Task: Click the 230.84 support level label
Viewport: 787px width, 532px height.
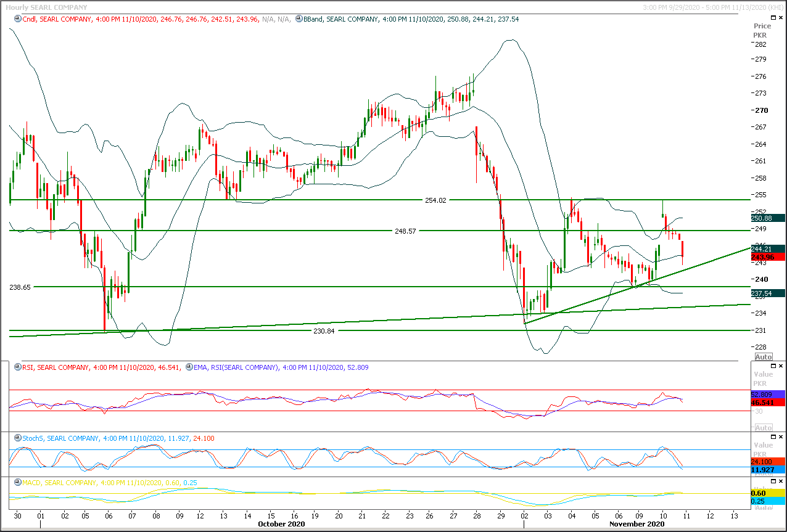Action: [x=323, y=331]
